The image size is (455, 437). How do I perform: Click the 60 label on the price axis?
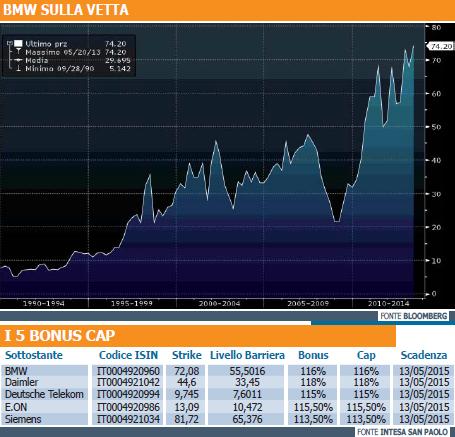[x=436, y=94]
